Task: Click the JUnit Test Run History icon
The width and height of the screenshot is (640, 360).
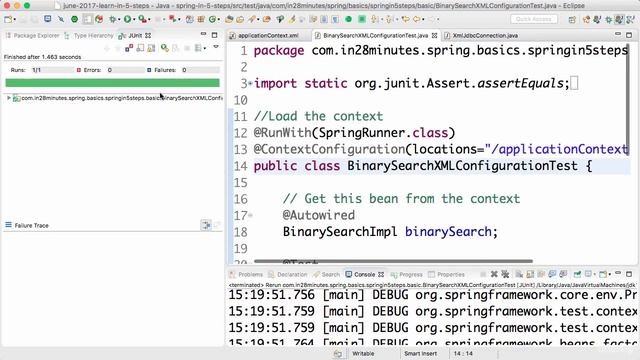Action: tap(198, 49)
